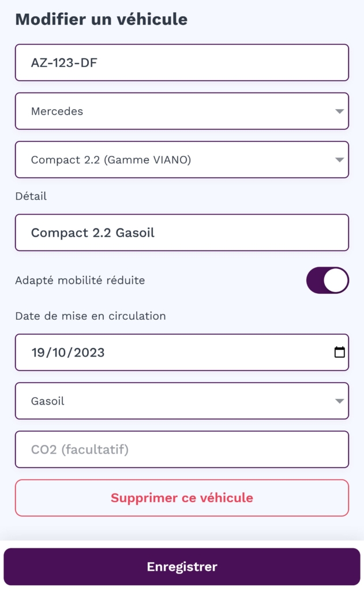The height and width of the screenshot is (591, 364).
Task: Focus the CO2 (facultatif) input
Action: coord(182,449)
